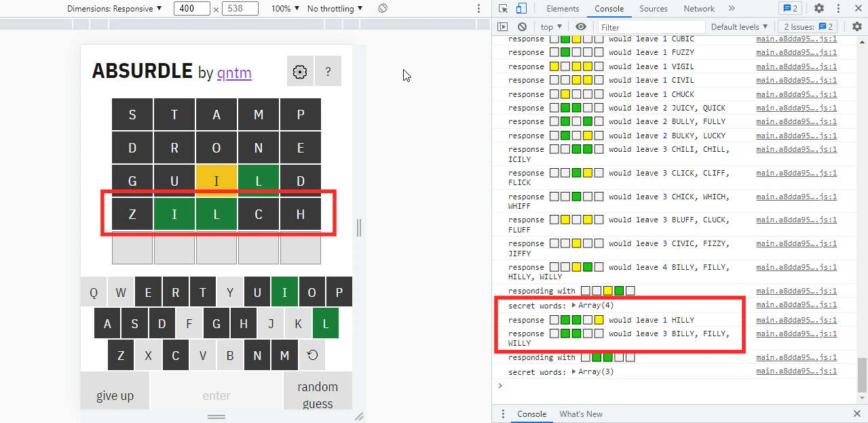
Task: Show the console sidebar
Action: [502, 27]
